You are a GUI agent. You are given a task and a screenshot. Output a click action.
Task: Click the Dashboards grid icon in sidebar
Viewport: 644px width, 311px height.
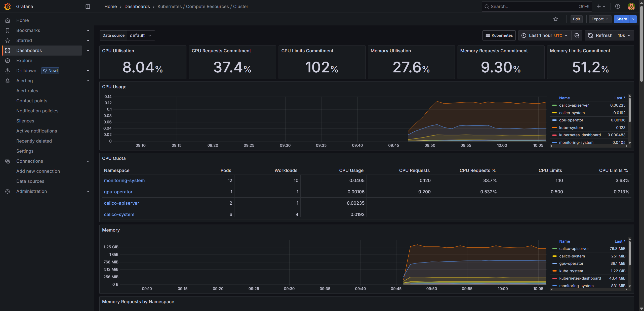point(8,51)
